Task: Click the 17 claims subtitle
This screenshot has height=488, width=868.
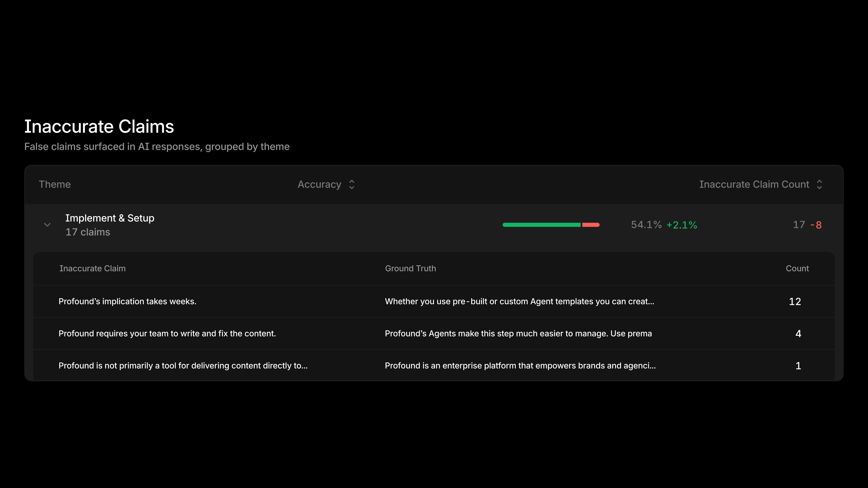Action: (88, 232)
